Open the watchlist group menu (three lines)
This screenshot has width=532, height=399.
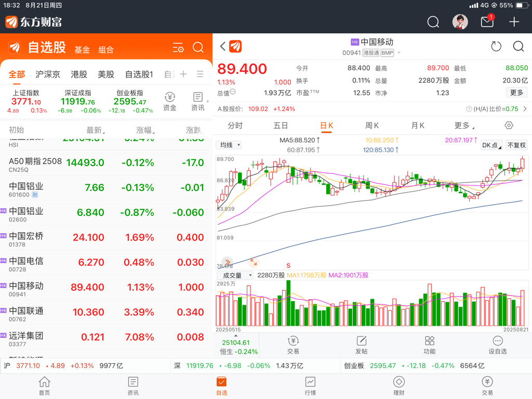(x=200, y=74)
